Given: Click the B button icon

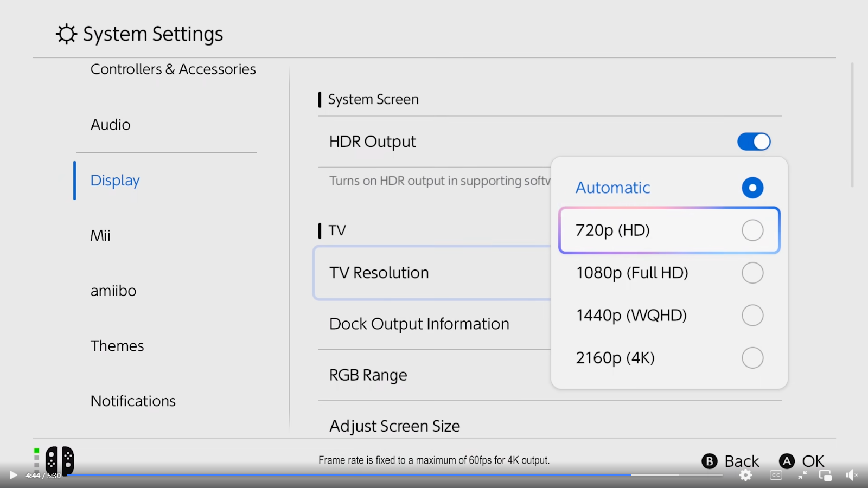Looking at the screenshot, I should pyautogui.click(x=710, y=461).
